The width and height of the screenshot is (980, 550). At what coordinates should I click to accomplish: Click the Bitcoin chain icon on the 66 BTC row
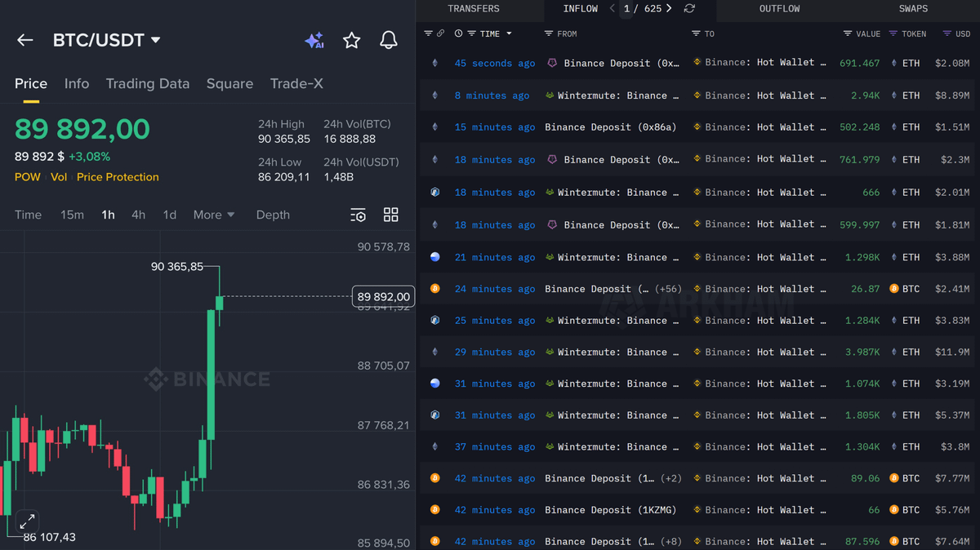[x=434, y=510]
